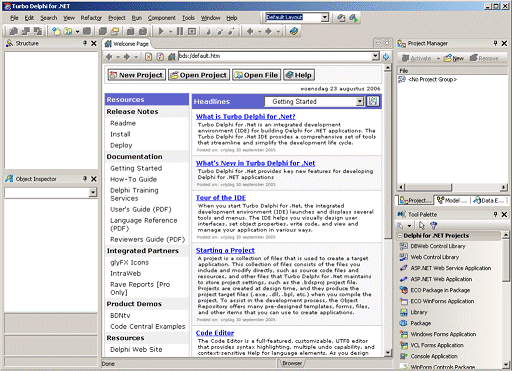Viewport: 512px width, 371px height.
Task: Switch to the Model tab
Action: tap(452, 200)
